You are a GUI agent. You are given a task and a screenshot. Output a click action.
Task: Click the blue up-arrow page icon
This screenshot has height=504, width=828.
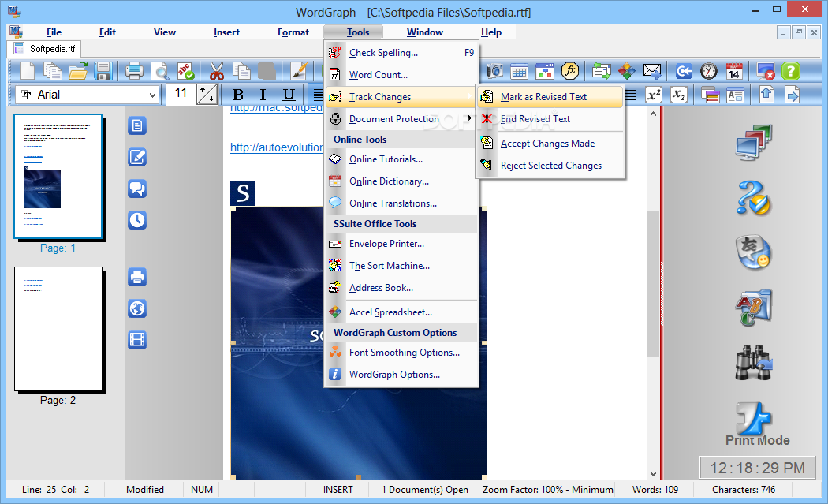(x=766, y=95)
